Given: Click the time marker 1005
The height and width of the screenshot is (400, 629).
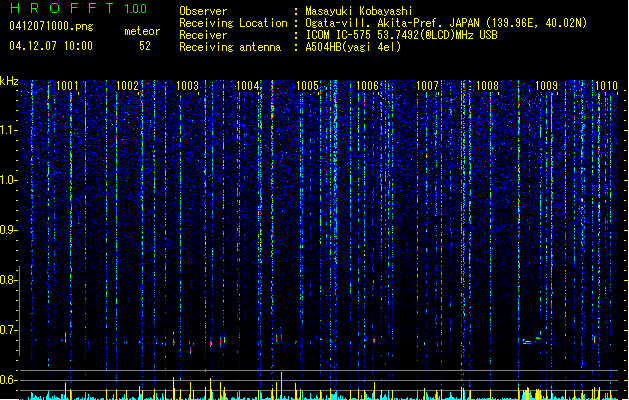Looking at the screenshot, I should (307, 86).
